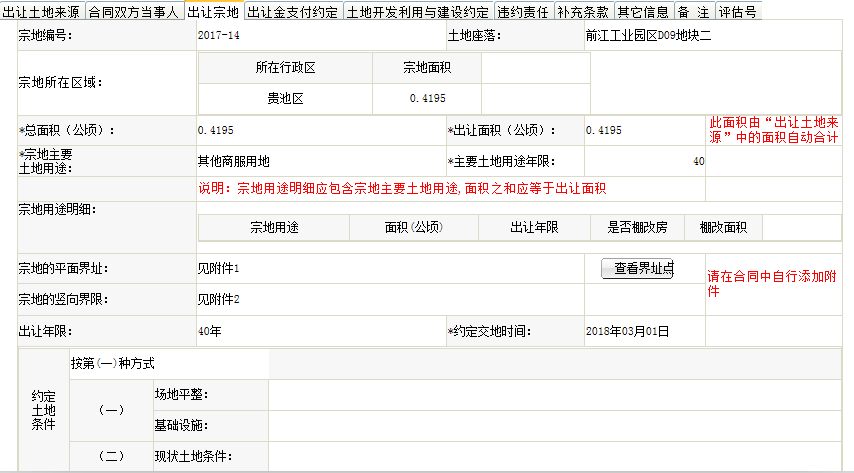Select the 出让宗地 tab
Image resolution: width=854 pixels, height=473 pixels.
213,12
